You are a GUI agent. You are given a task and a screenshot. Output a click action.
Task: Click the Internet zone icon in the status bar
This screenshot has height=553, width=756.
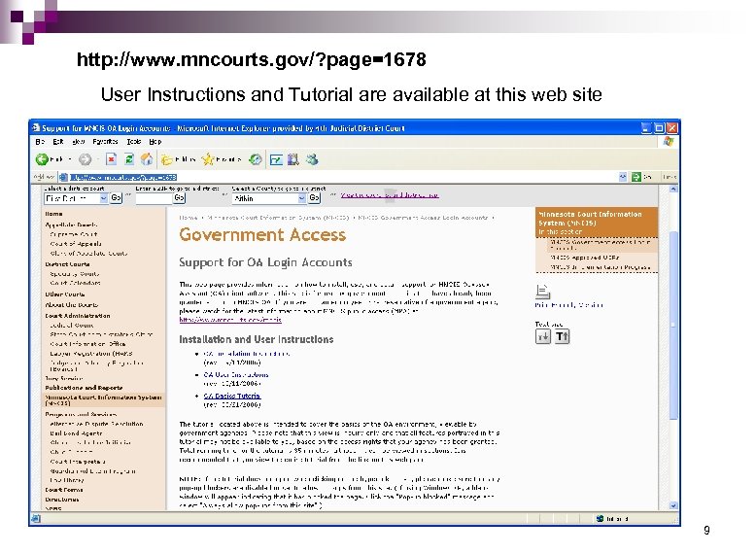(x=601, y=519)
